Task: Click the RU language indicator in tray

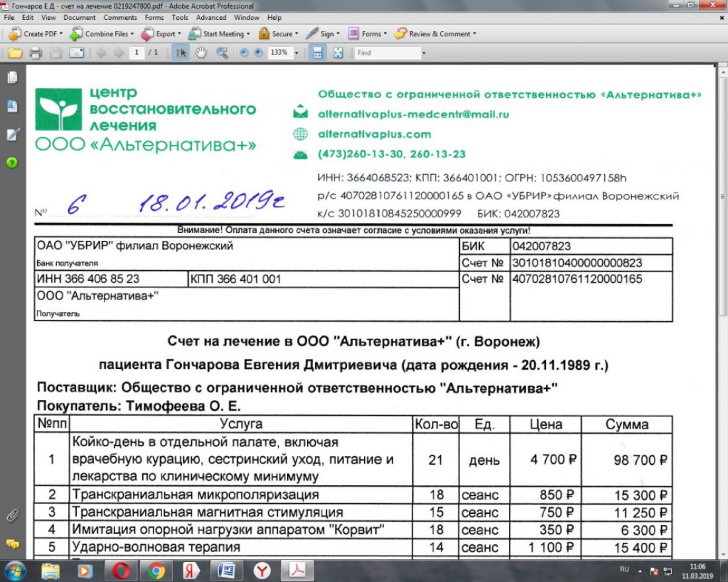Action: (x=625, y=569)
